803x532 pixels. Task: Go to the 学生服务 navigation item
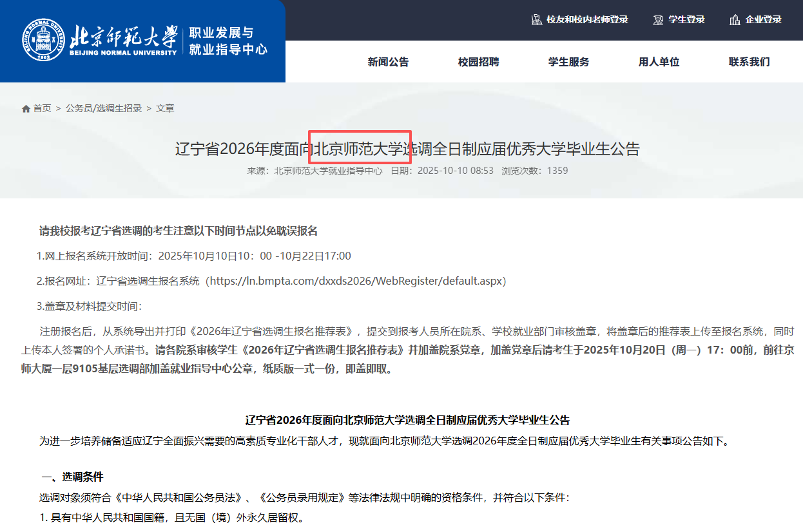coord(568,62)
